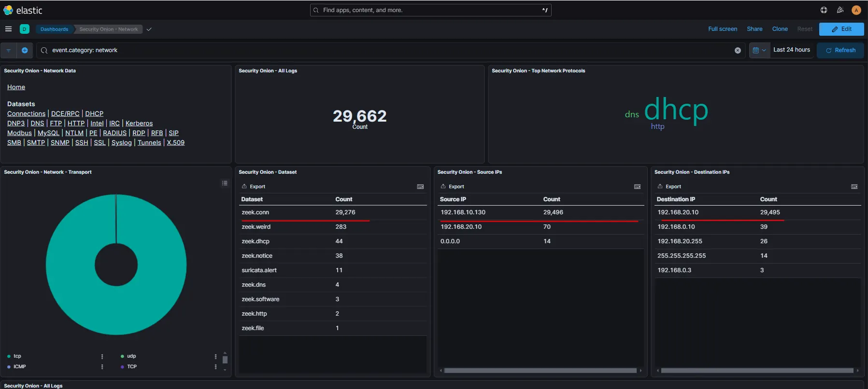868x389 pixels.
Task: Click the add filter plus icon
Action: pos(25,50)
